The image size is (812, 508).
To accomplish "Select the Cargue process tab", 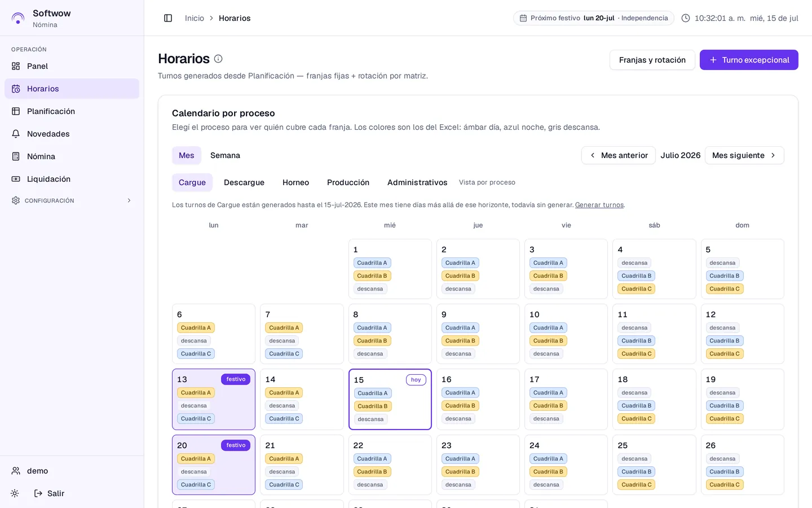I will [x=192, y=182].
